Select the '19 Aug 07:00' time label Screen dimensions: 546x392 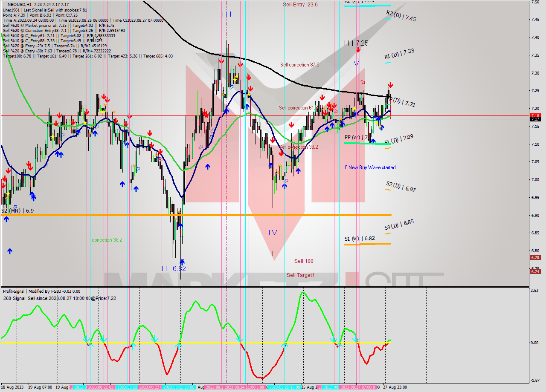tap(40, 387)
